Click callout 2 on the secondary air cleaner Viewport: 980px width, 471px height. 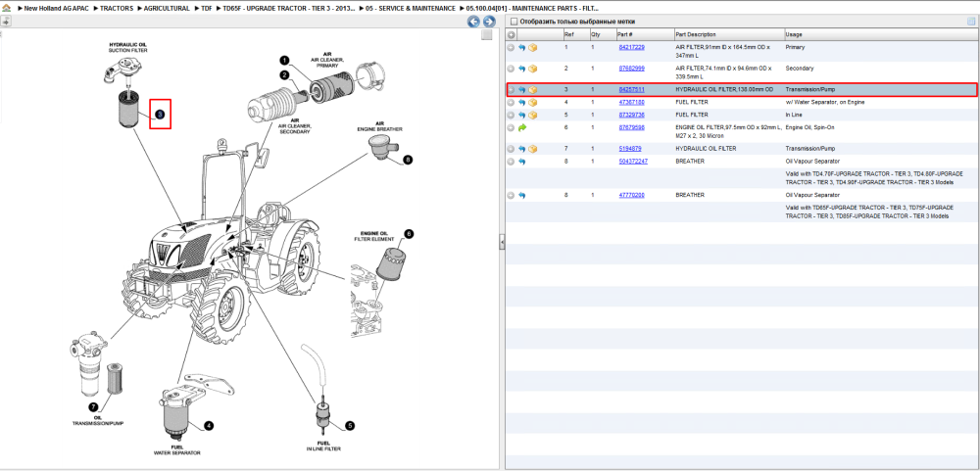[284, 75]
